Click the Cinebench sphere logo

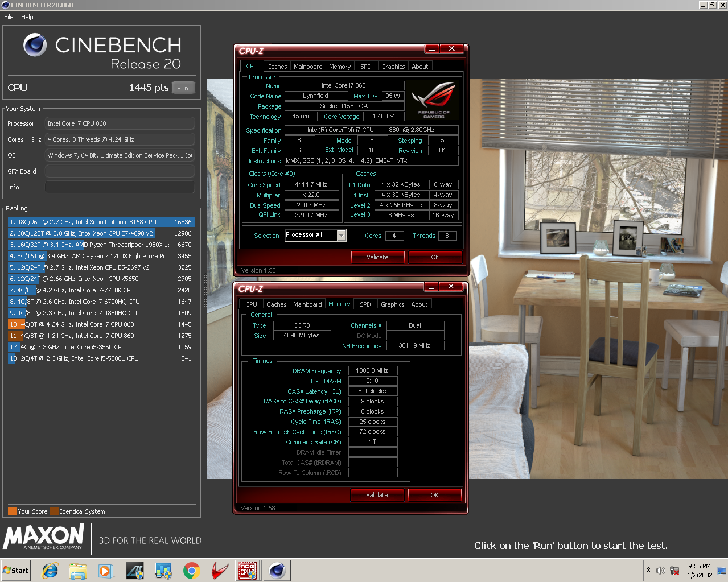pos(35,45)
